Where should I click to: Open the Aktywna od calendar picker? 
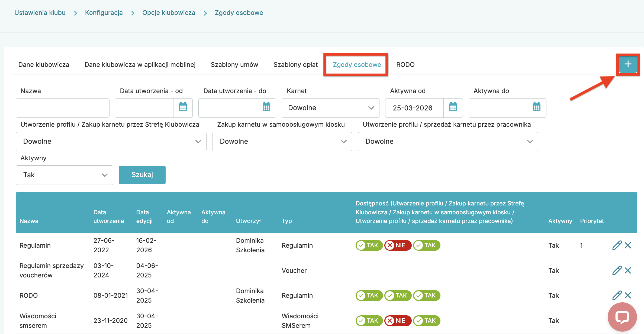tap(453, 108)
